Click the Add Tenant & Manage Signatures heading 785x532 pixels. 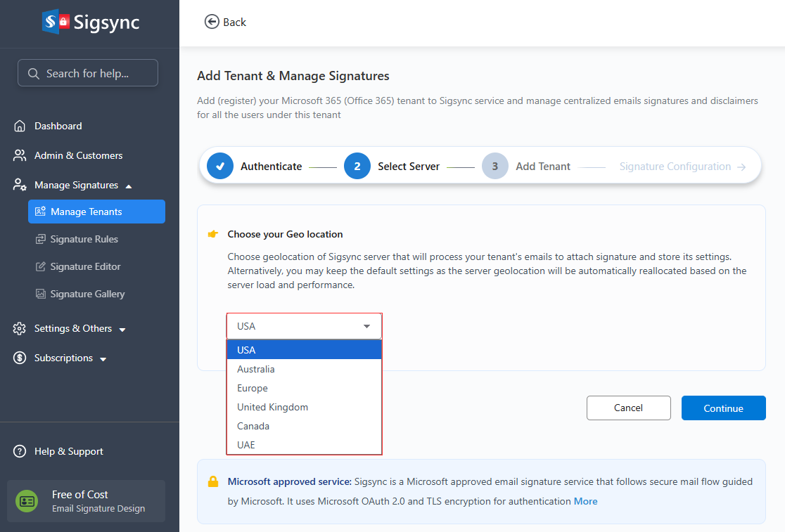(x=293, y=76)
